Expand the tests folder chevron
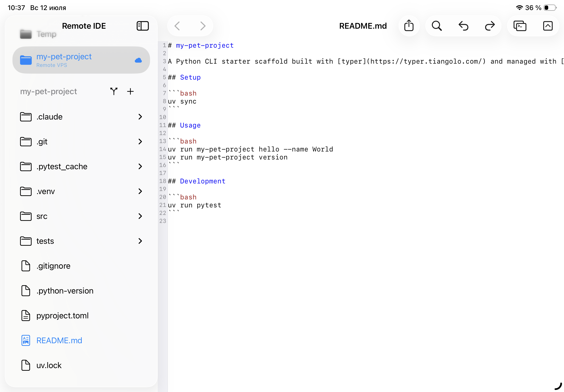The image size is (564, 392). coord(140,241)
